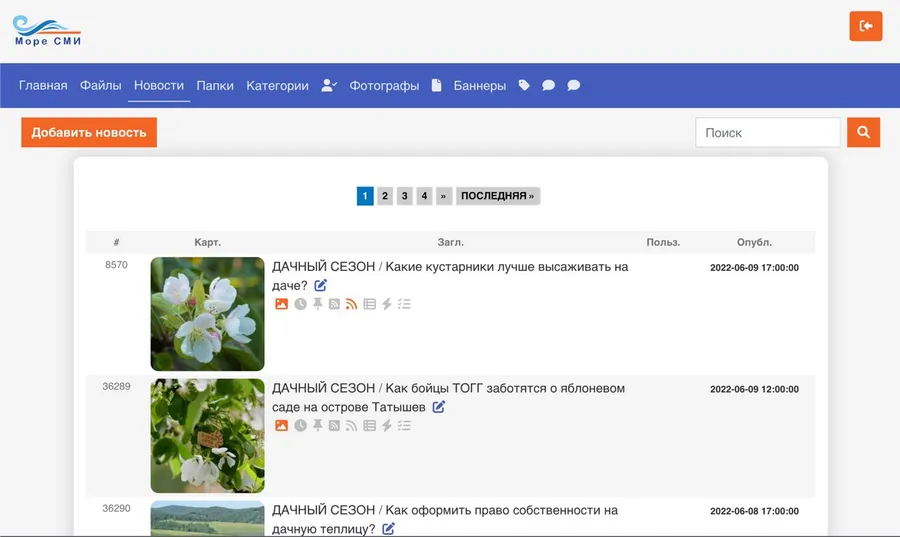Click the "Опубл." column header
Screen dimensions: 900x537
(x=754, y=242)
